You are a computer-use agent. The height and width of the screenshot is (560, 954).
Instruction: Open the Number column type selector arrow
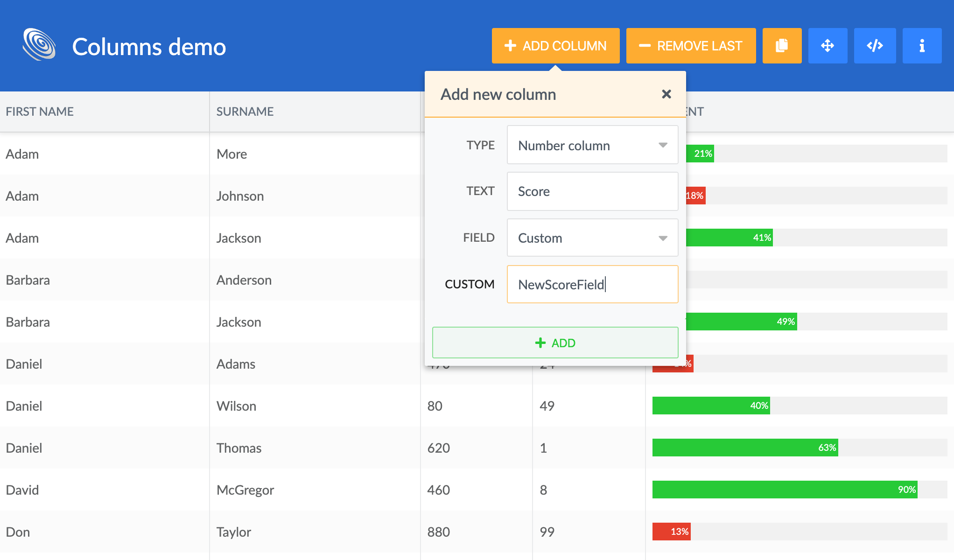663,145
